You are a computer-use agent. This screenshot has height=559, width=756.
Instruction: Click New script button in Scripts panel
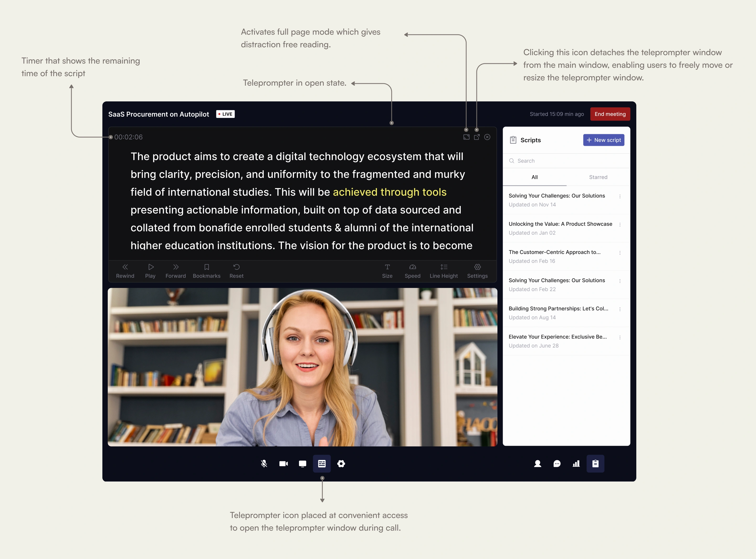[604, 140]
